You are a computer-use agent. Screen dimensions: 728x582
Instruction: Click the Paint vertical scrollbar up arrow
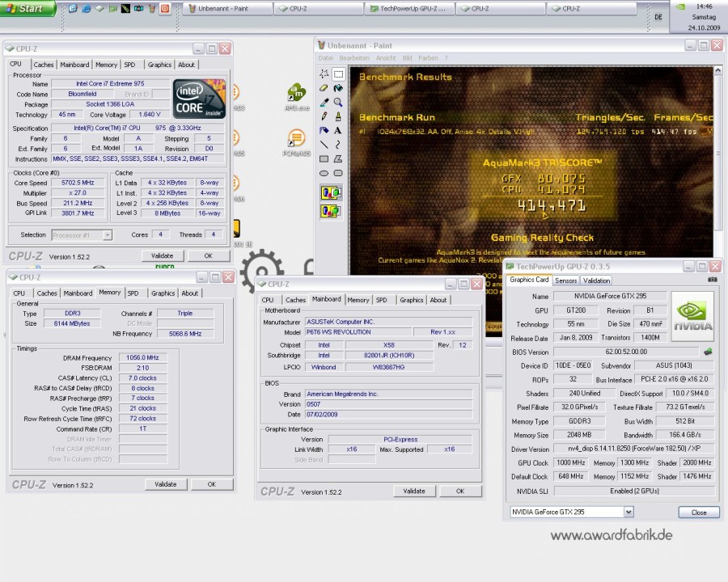(717, 70)
